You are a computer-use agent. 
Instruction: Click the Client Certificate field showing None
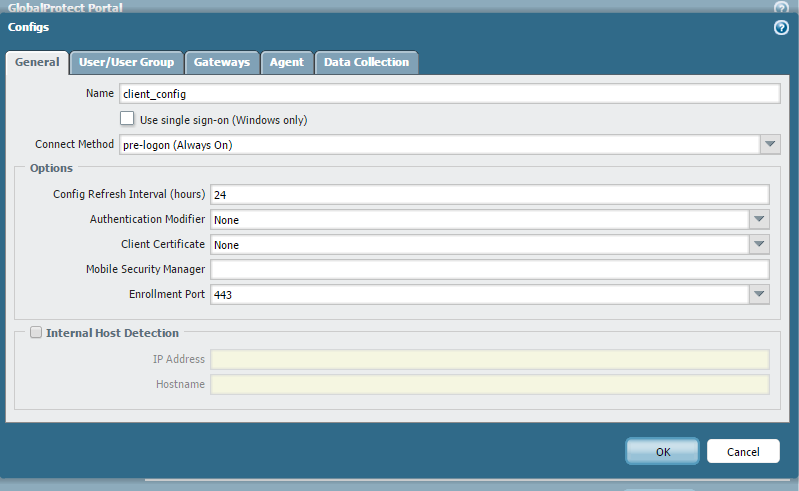pyautogui.click(x=480, y=244)
